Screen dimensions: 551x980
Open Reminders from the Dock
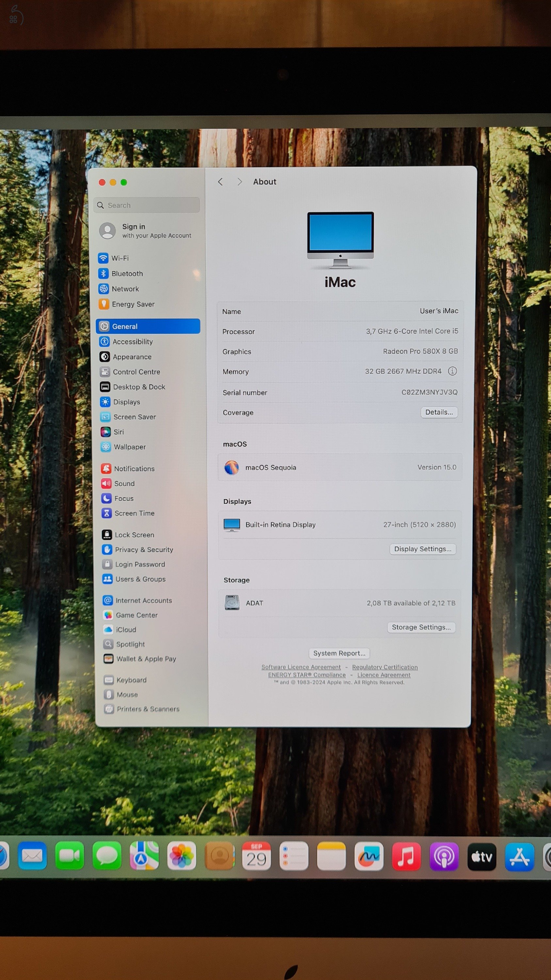[x=294, y=856]
